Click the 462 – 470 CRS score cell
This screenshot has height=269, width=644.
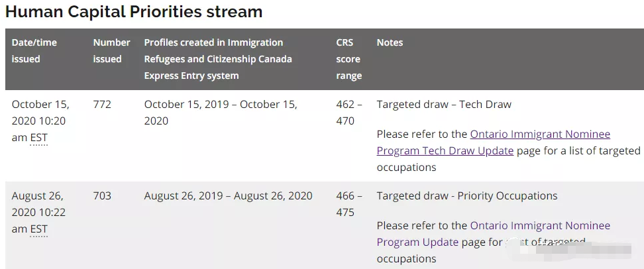(x=349, y=113)
